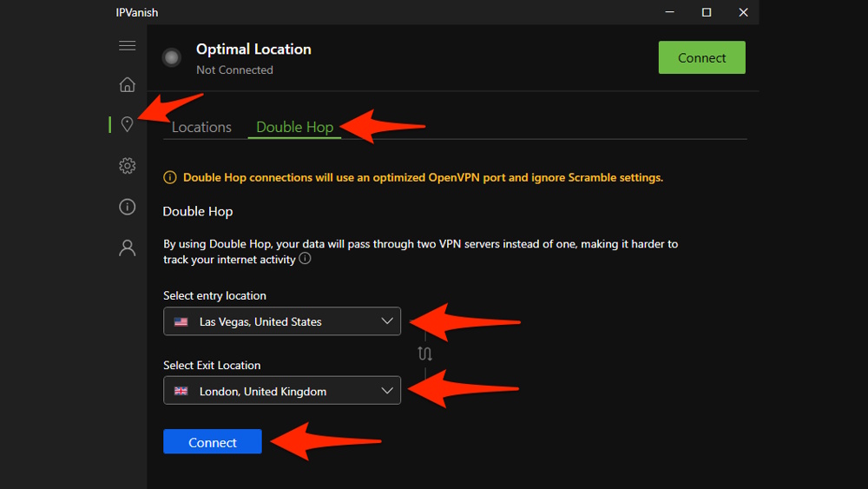Open Settings via the gear icon
This screenshot has width=868, height=489.
[x=128, y=166]
